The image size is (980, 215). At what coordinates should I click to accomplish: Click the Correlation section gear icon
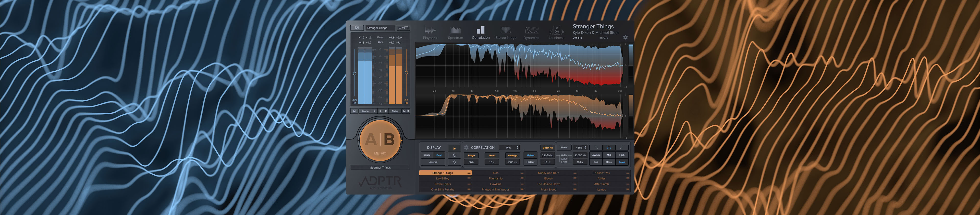click(467, 147)
